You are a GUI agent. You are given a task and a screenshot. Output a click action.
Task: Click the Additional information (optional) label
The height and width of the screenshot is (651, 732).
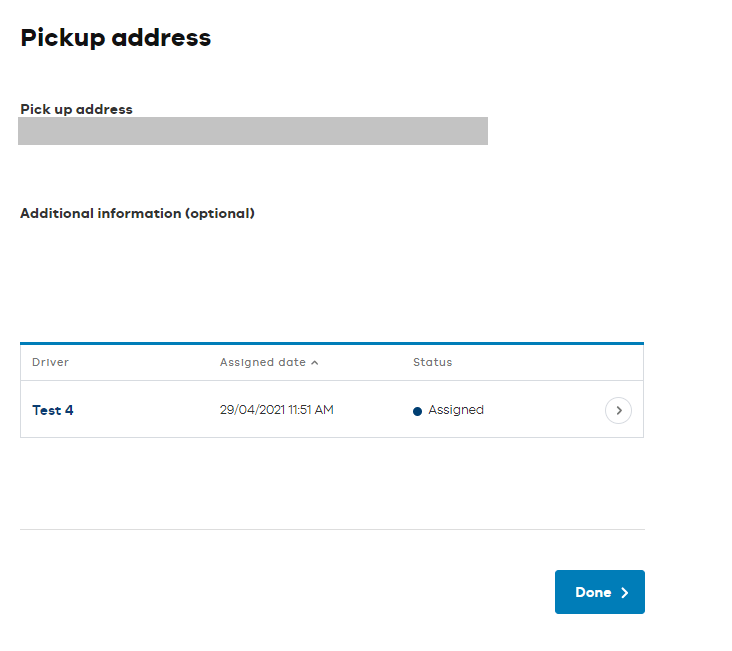137,213
